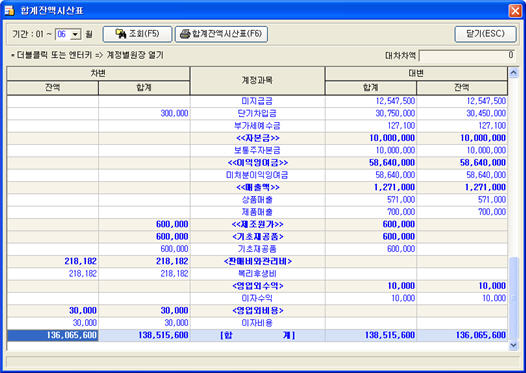The height and width of the screenshot is (373, 526).
Task: Click the 300,000 debit value of 단기차입금
Action: [x=174, y=113]
